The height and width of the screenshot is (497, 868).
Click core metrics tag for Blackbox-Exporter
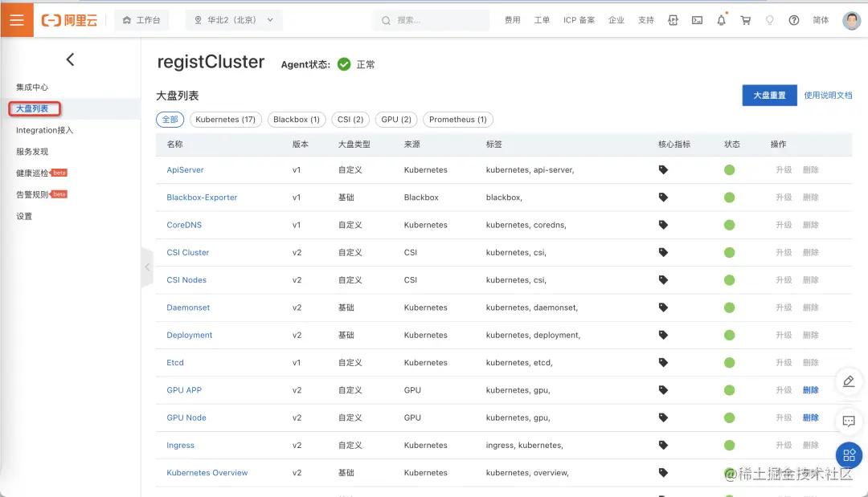click(663, 198)
